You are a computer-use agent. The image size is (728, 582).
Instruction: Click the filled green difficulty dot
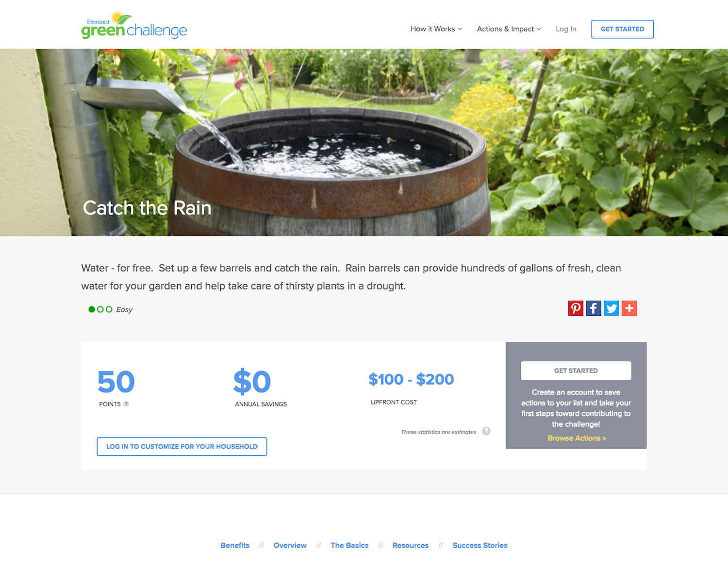92,309
